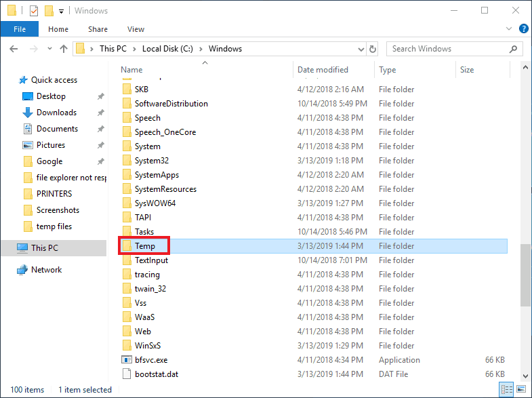Select the file explorer not resp folder

pyautogui.click(x=64, y=178)
